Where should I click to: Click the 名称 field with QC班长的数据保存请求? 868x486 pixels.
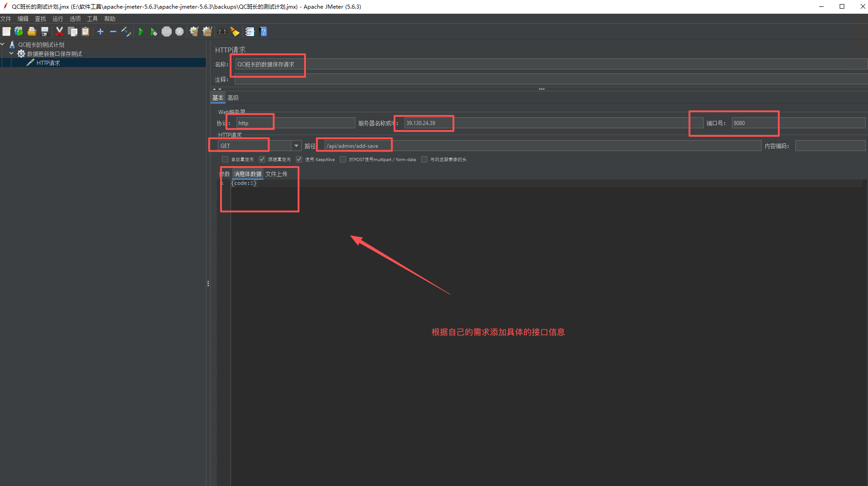pyautogui.click(x=551, y=64)
